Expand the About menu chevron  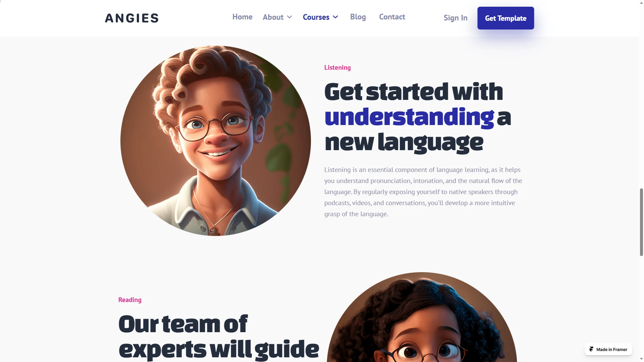pyautogui.click(x=289, y=17)
